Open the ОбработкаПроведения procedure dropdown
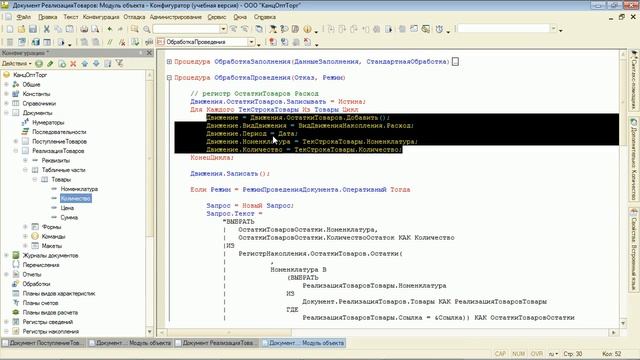This screenshot has width=640, height=360. [251, 42]
